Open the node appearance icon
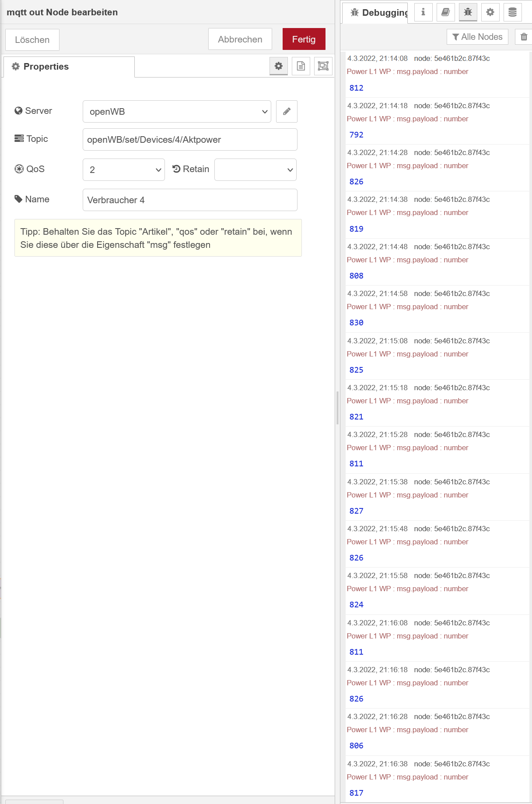 [x=323, y=66]
